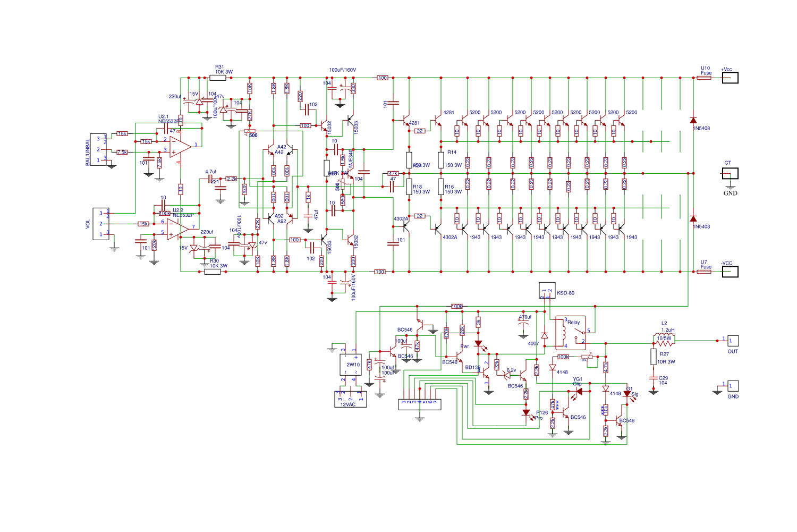Image resolution: width=797 pixels, height=532 pixels.
Task: Select the 4.7uf input coupling capacitor
Action: tap(210, 179)
